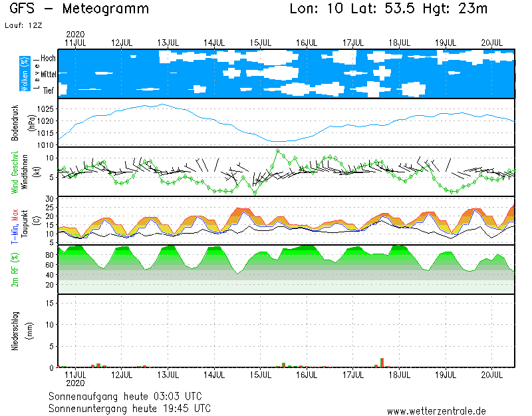
Task: Click the "2020" year below the bottom axis
Action: [x=75, y=383]
